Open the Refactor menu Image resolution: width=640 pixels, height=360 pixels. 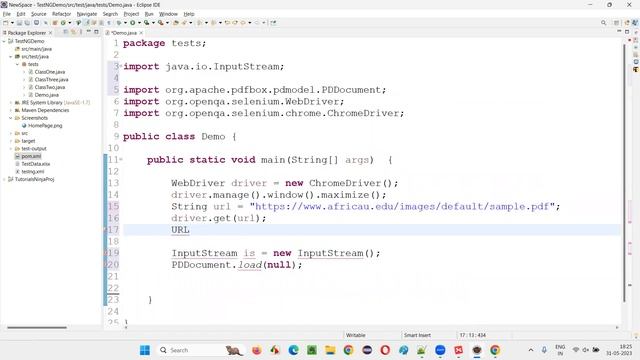[61, 14]
